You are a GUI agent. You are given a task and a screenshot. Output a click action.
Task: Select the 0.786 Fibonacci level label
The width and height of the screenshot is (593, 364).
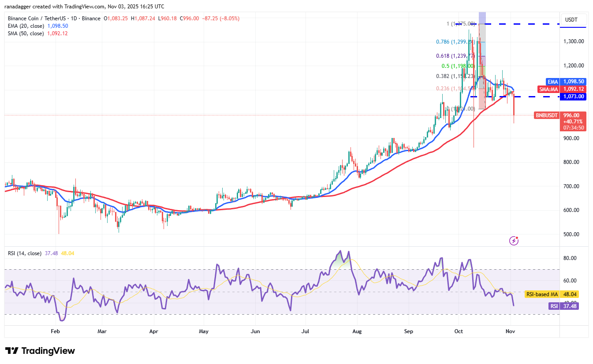455,42
